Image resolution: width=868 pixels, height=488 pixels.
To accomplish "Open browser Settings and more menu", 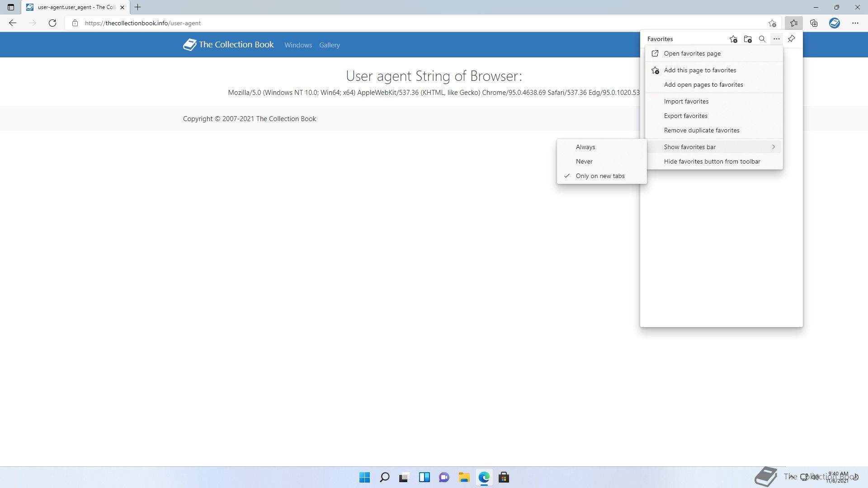I will pos(855,23).
